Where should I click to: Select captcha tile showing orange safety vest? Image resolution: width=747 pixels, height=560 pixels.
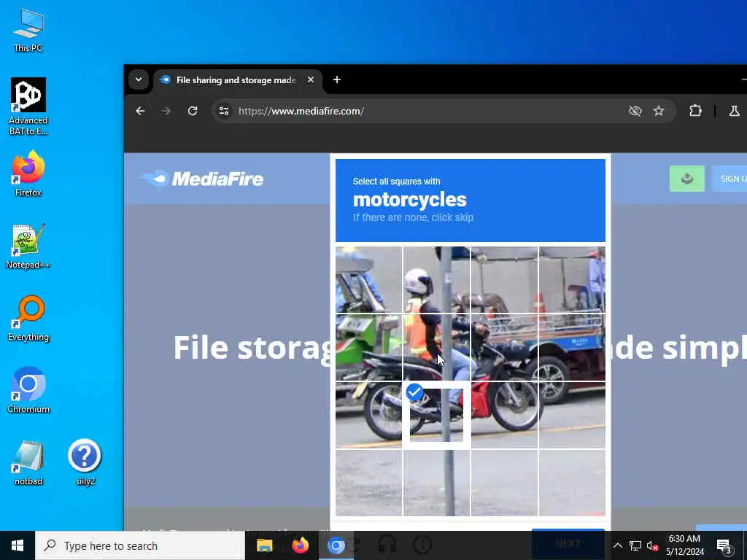tap(436, 347)
